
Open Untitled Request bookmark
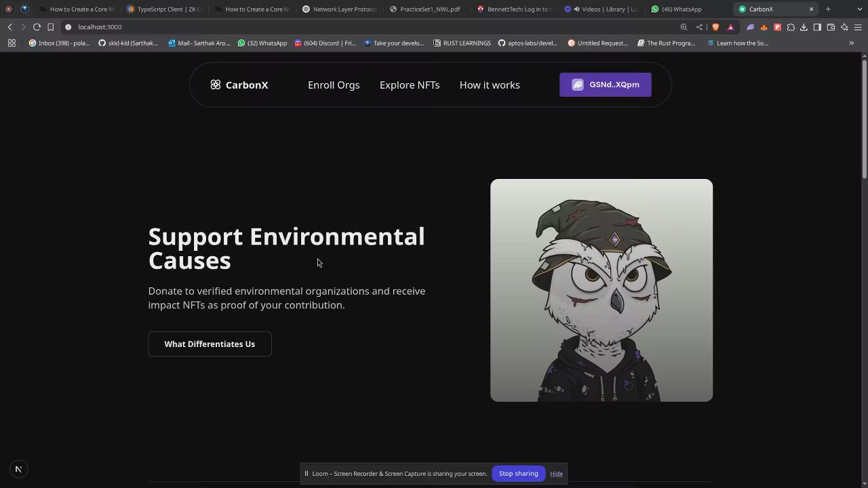tap(597, 43)
